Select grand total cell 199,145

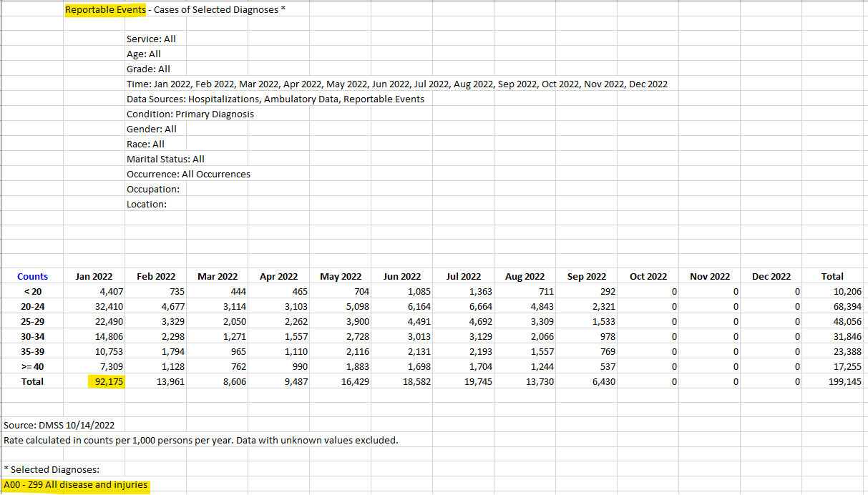click(x=845, y=381)
